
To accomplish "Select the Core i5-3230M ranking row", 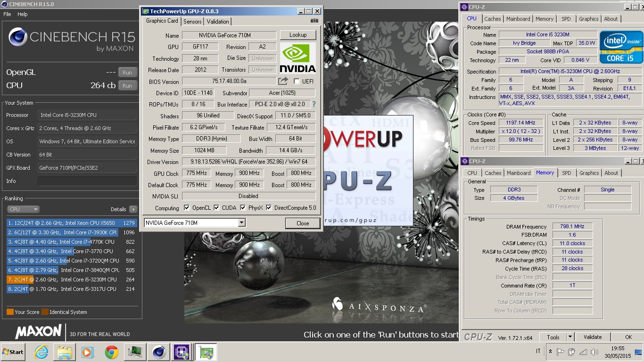I will [72, 280].
